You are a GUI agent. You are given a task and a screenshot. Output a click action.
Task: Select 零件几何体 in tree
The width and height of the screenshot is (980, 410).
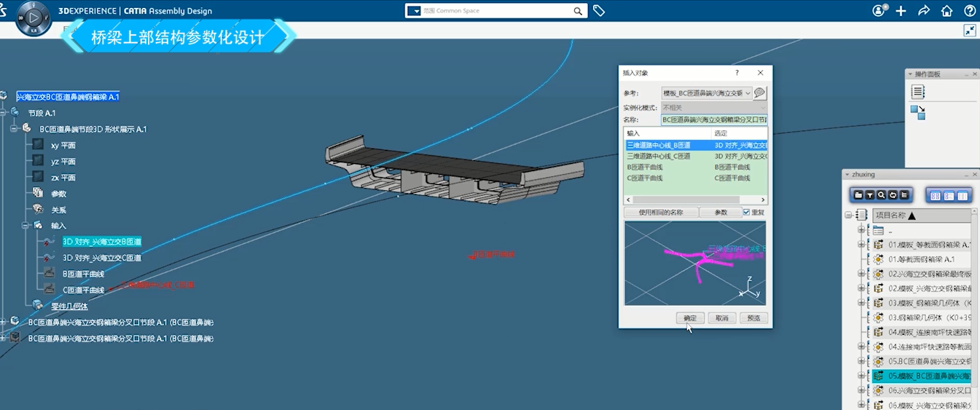click(x=69, y=306)
